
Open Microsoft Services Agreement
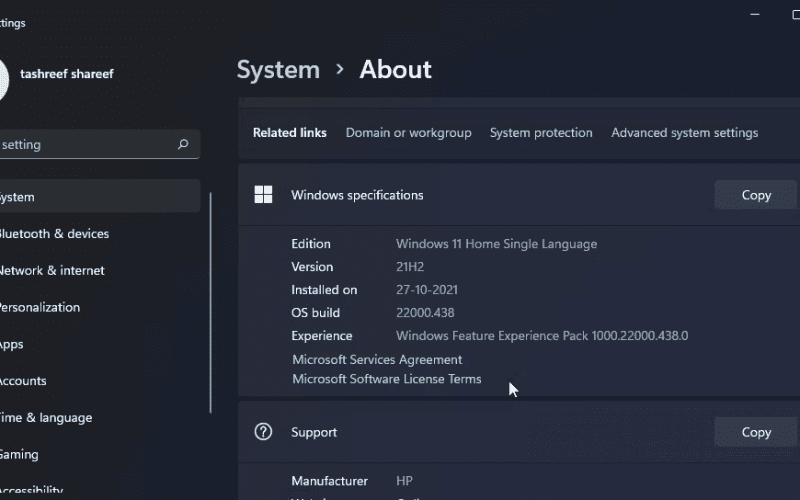point(377,360)
